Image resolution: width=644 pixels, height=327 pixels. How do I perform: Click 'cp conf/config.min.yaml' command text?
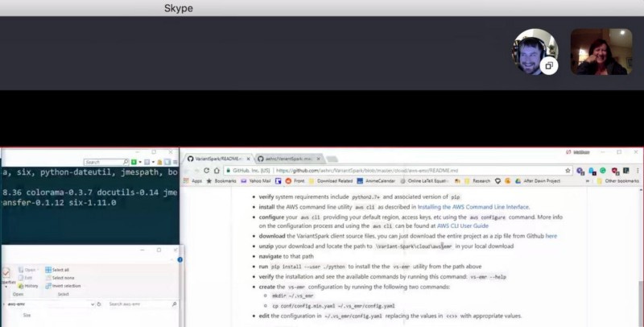[x=333, y=306]
